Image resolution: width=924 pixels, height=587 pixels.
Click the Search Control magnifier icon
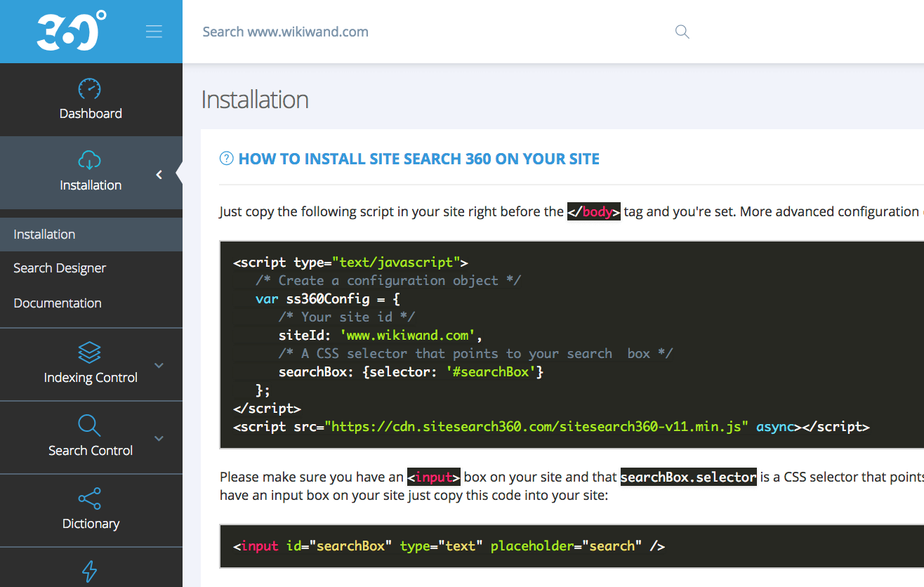(x=89, y=426)
